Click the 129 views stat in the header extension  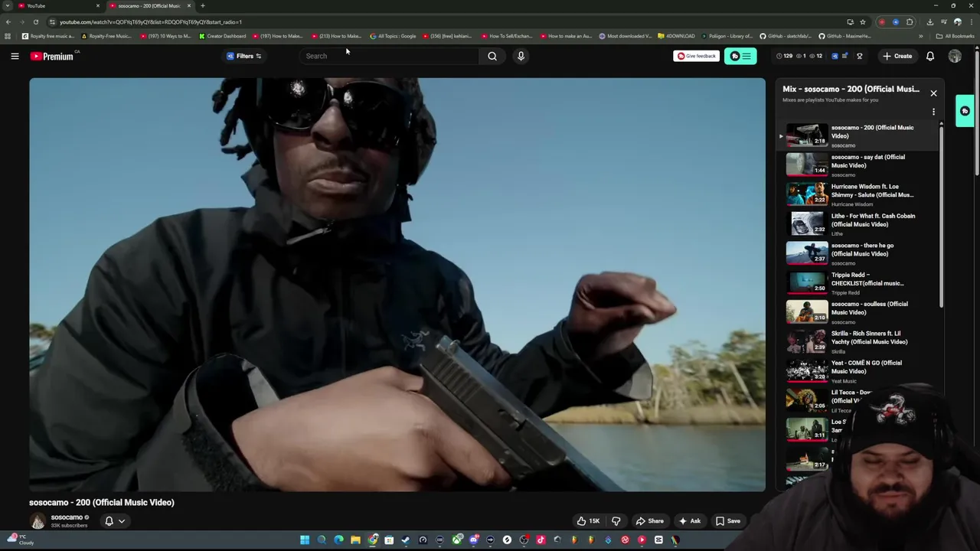[784, 56]
